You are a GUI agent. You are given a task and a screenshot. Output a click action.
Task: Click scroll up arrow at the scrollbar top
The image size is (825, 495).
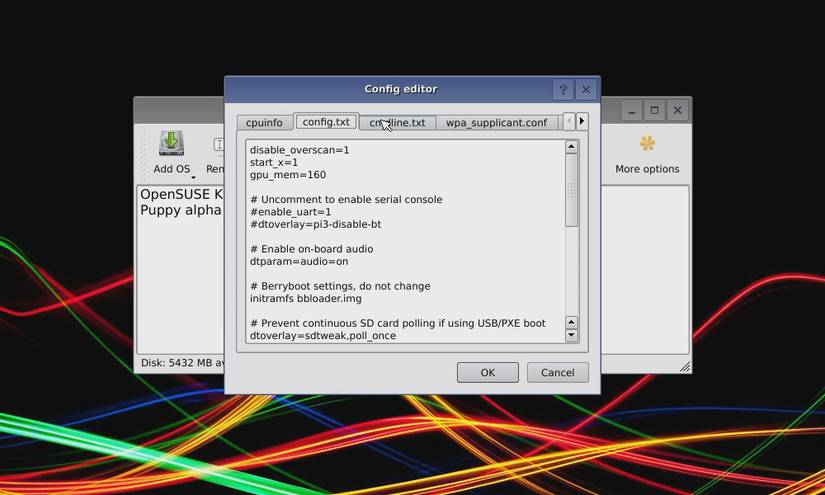point(571,147)
